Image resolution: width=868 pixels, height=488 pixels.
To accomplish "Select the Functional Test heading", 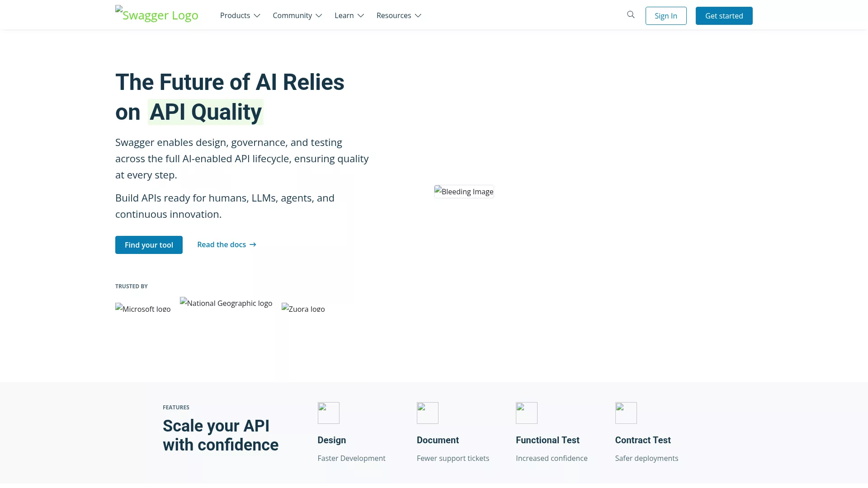I will click(x=547, y=440).
